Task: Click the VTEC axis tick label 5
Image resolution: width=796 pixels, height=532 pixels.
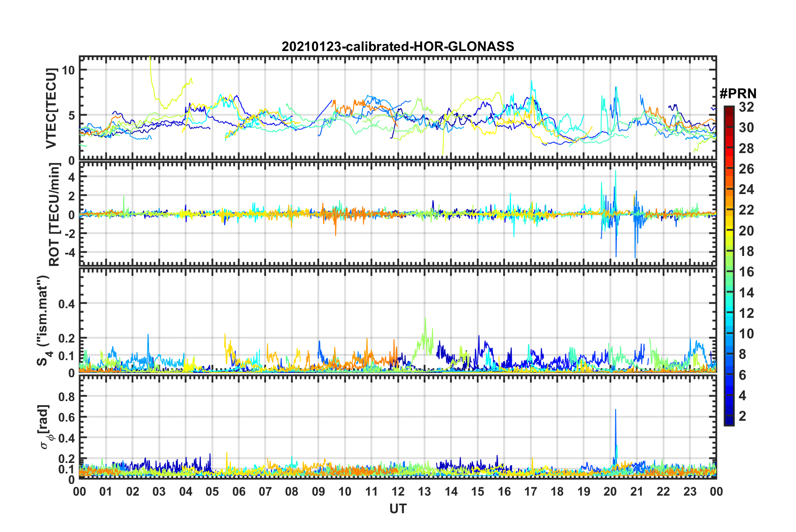Action: click(72, 115)
